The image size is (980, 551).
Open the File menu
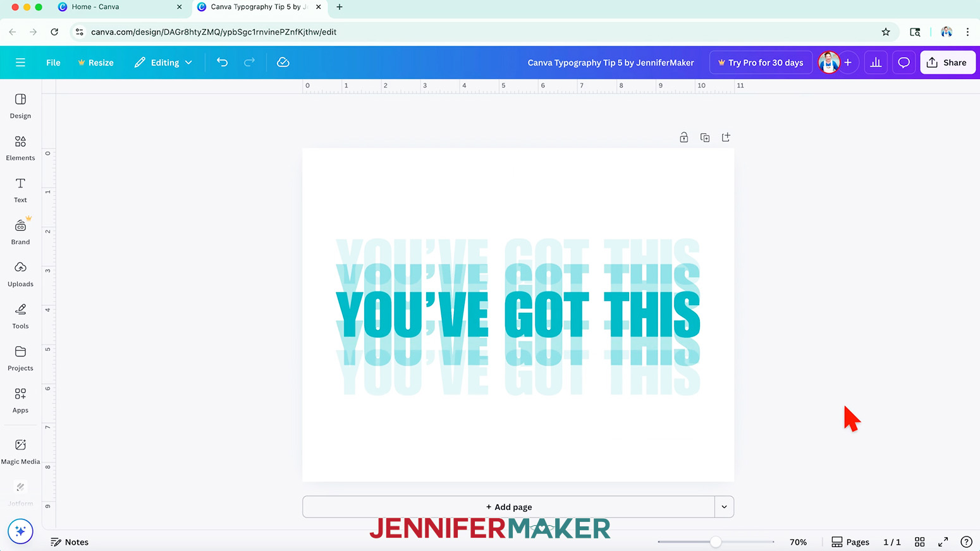point(53,63)
